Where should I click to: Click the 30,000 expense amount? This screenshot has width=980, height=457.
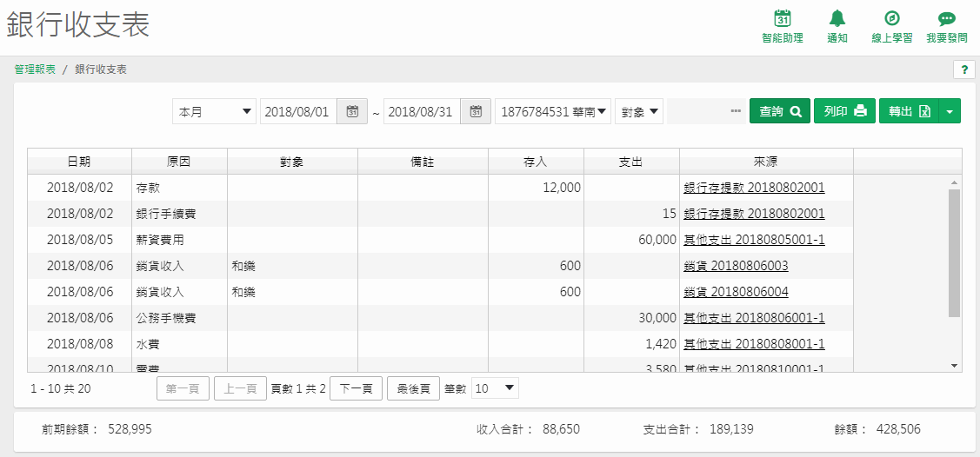pos(657,318)
